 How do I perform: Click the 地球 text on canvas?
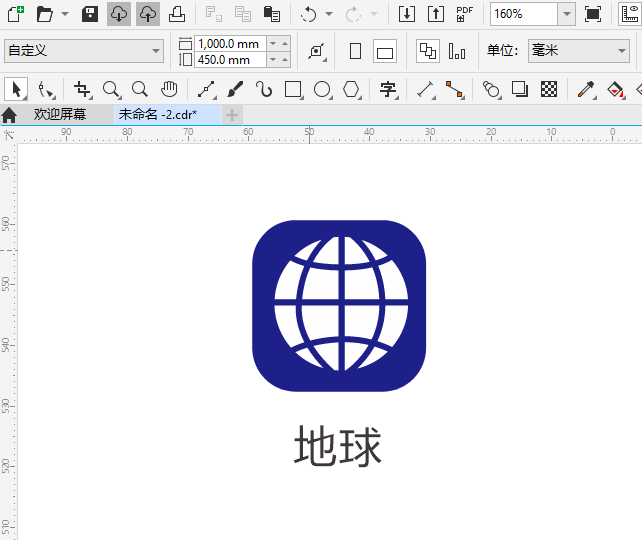coord(338,446)
